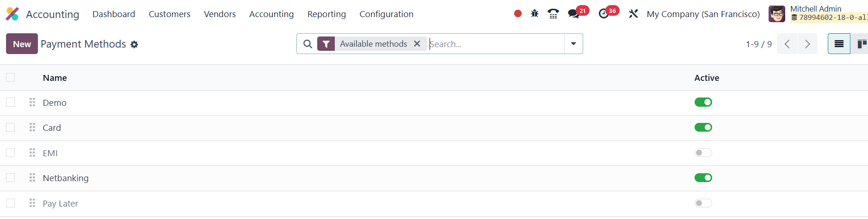Open the discuss messages icon
The height and width of the screenshot is (219, 868).
[x=574, y=14]
